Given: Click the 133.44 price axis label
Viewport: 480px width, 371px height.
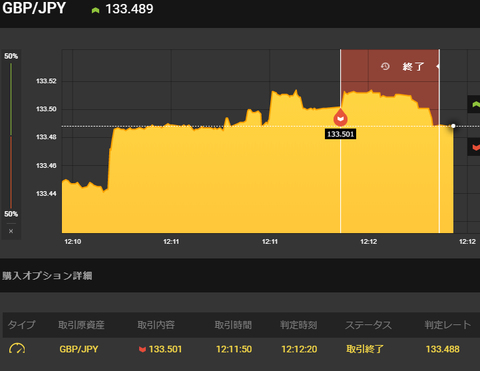Looking at the screenshot, I should [46, 193].
